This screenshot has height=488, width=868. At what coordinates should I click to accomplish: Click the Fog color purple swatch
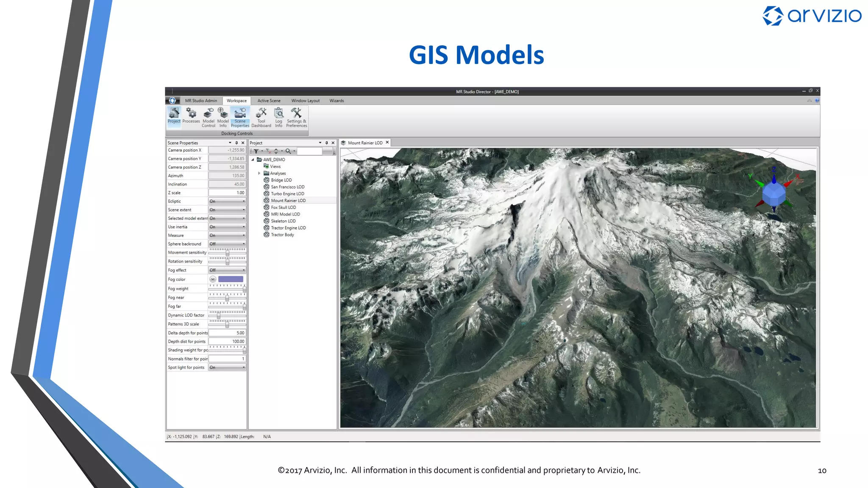[231, 279]
